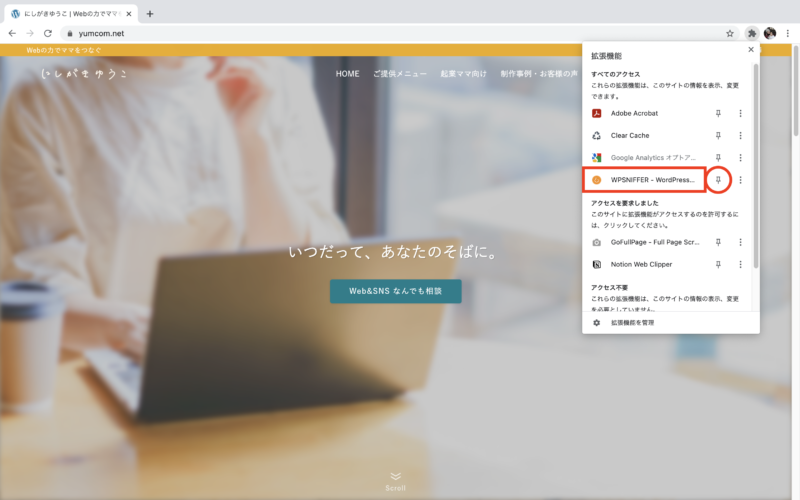
Task: Click the Extensions puzzle piece icon
Action: pos(751,33)
